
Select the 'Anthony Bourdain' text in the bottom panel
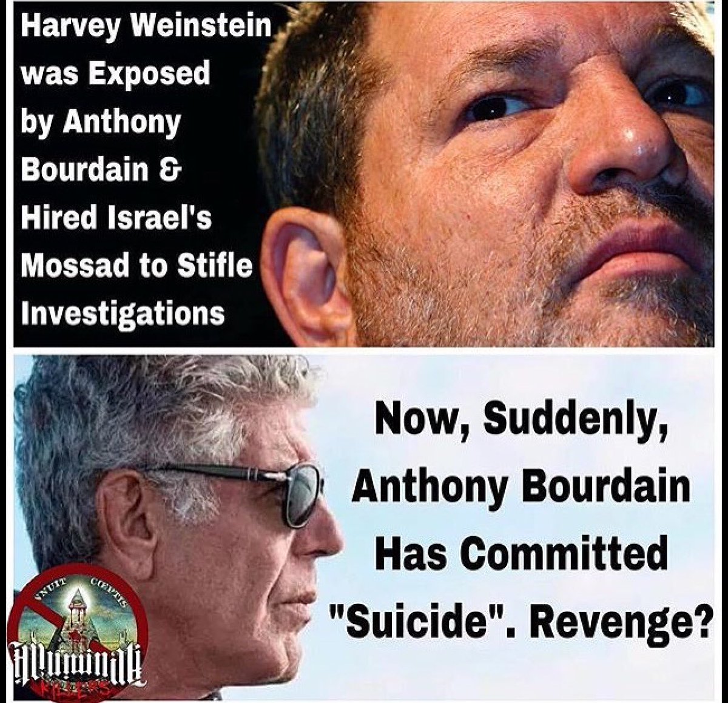click(x=521, y=487)
